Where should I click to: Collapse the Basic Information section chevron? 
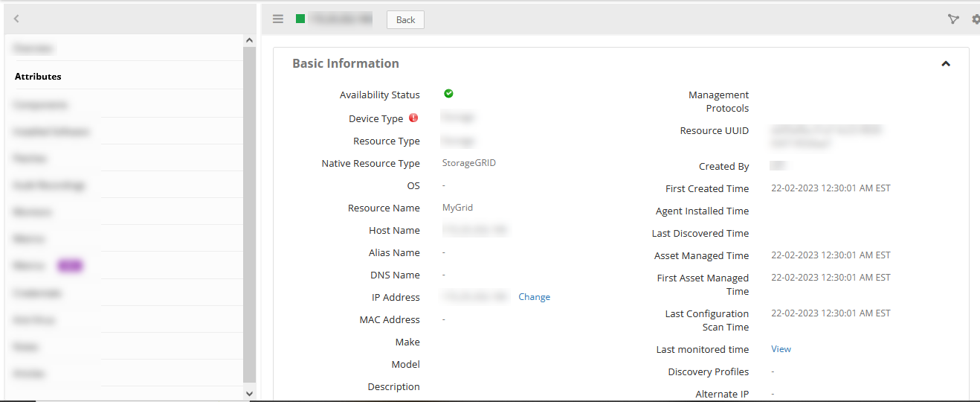pos(946,64)
